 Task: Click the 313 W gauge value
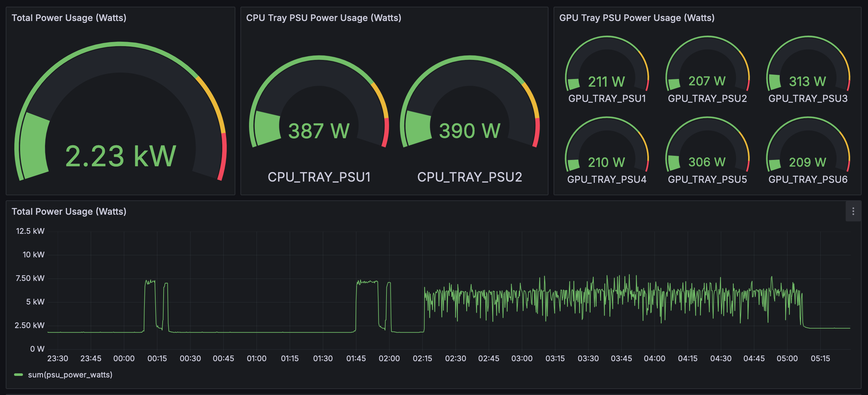click(807, 81)
